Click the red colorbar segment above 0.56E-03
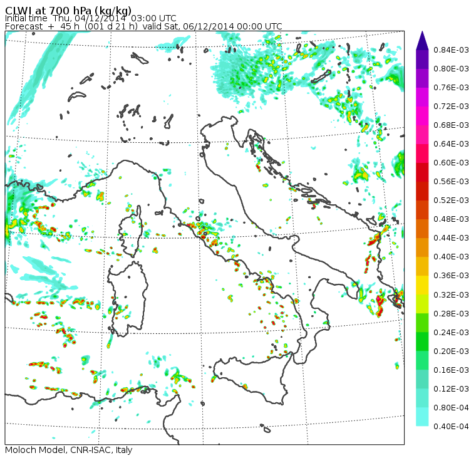This screenshot has width=476, height=458. click(422, 172)
